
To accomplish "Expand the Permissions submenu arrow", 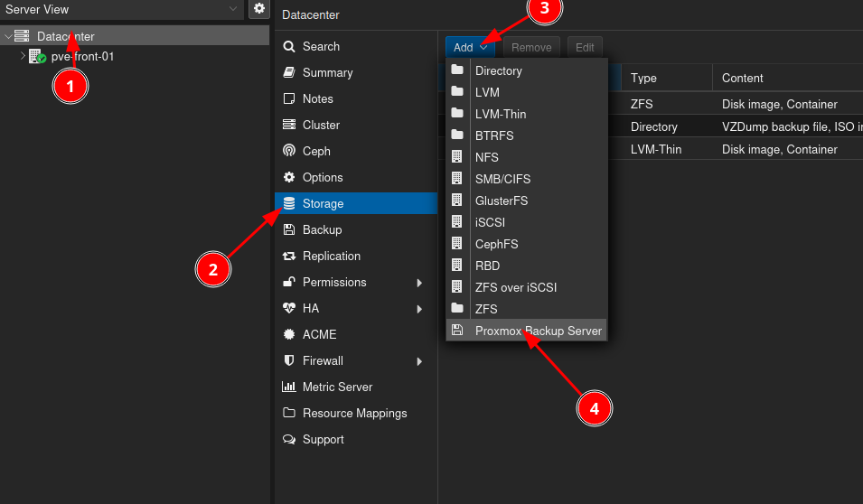I will pyautogui.click(x=419, y=283).
